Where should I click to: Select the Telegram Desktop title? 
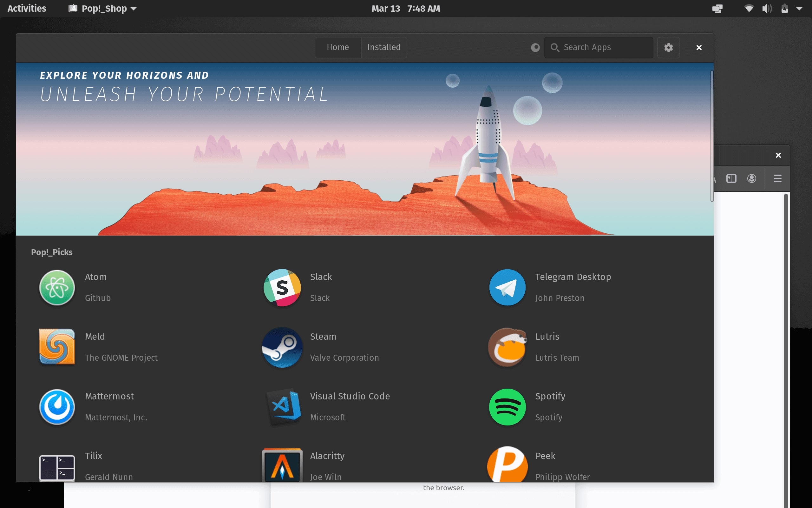click(x=573, y=277)
